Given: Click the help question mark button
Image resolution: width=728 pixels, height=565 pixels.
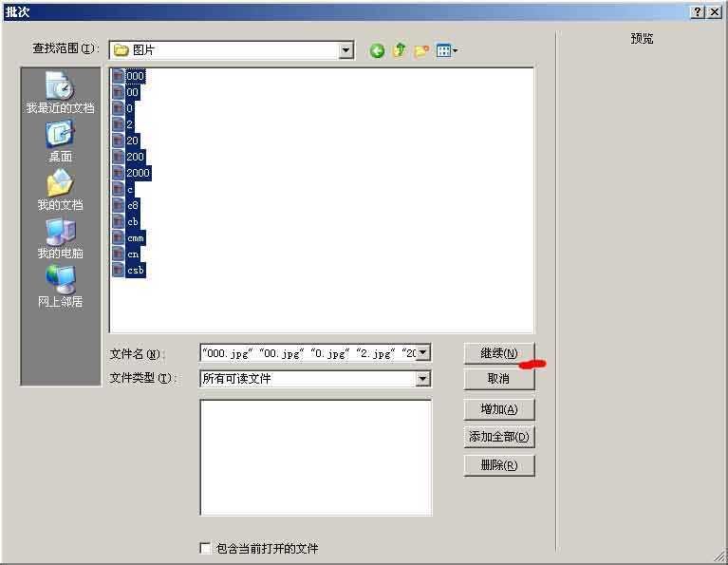Looking at the screenshot, I should [x=698, y=11].
